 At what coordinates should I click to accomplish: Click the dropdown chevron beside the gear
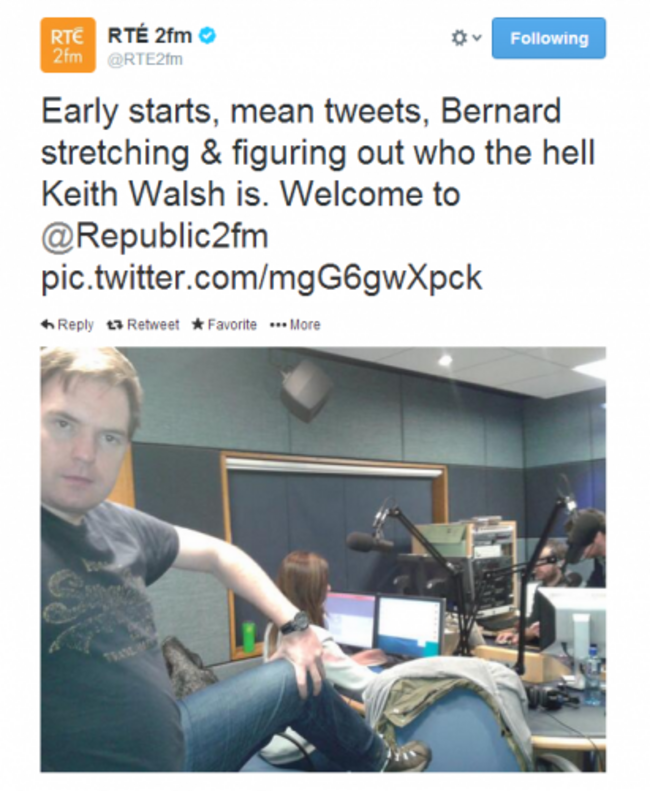(x=477, y=38)
